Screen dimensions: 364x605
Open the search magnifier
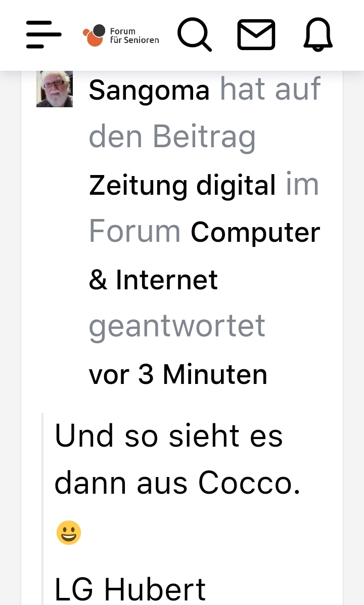click(194, 35)
